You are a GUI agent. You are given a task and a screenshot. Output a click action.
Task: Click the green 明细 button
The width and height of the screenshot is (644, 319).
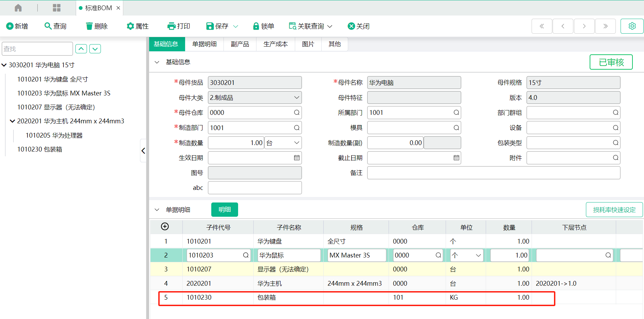225,210
